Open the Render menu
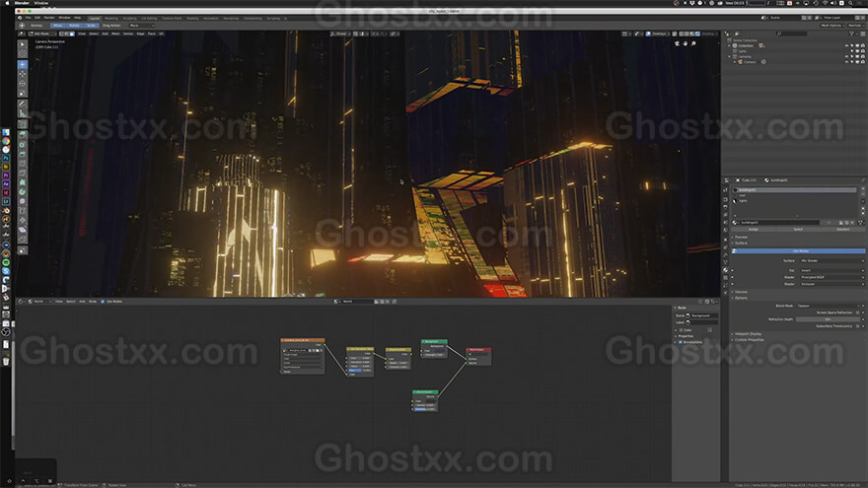868x488 pixels. [x=49, y=18]
